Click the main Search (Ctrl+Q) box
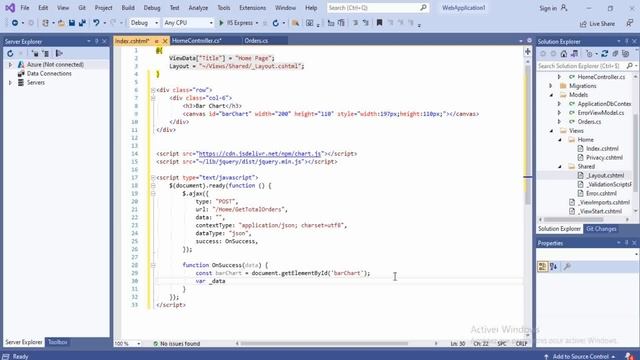640x360 pixels. (378, 8)
